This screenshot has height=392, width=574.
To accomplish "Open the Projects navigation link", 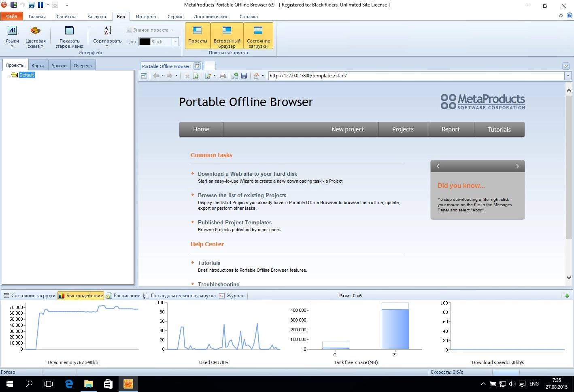I will [x=403, y=129].
